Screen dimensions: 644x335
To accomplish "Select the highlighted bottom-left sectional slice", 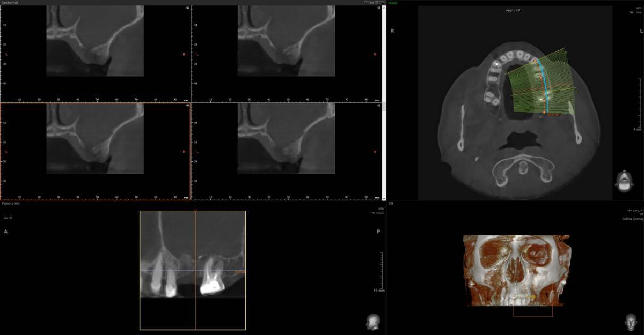I will click(x=95, y=151).
